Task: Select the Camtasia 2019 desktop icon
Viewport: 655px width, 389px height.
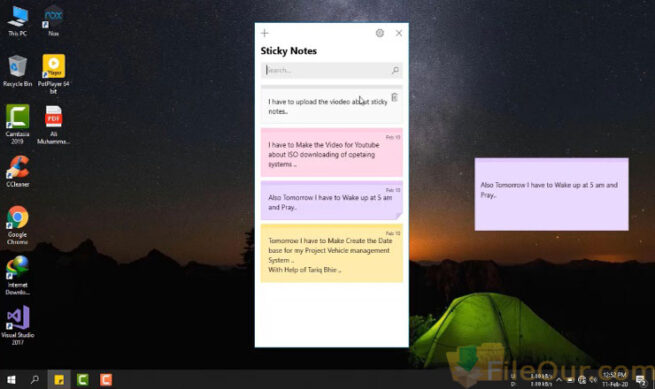Action: [18, 124]
